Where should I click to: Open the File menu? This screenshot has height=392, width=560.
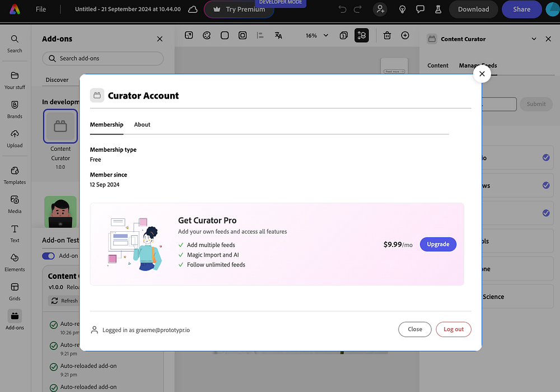click(x=41, y=10)
